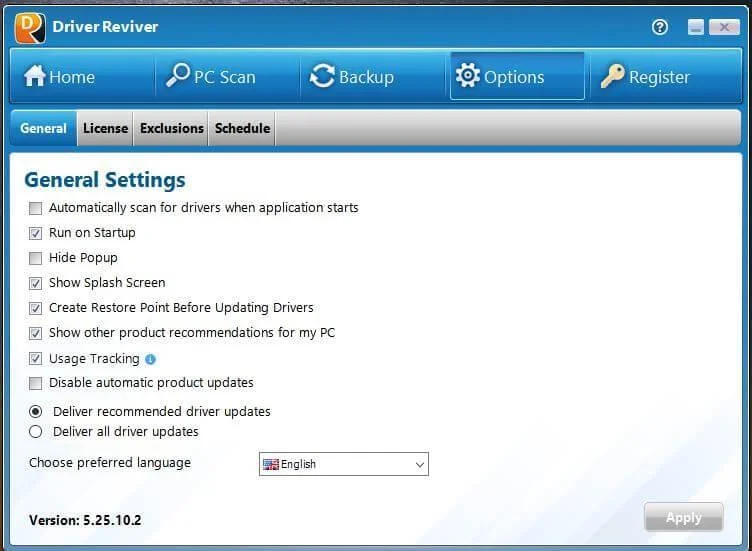752x551 pixels.
Task: Uncheck Run on Startup
Action: (x=35, y=234)
